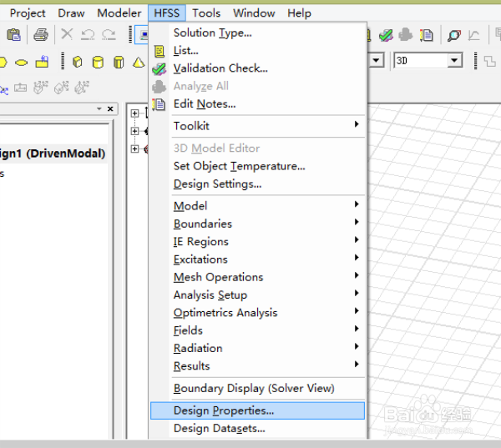This screenshot has height=448, width=501.
Task: Expand the Boundaries submenu
Action: 257,224
